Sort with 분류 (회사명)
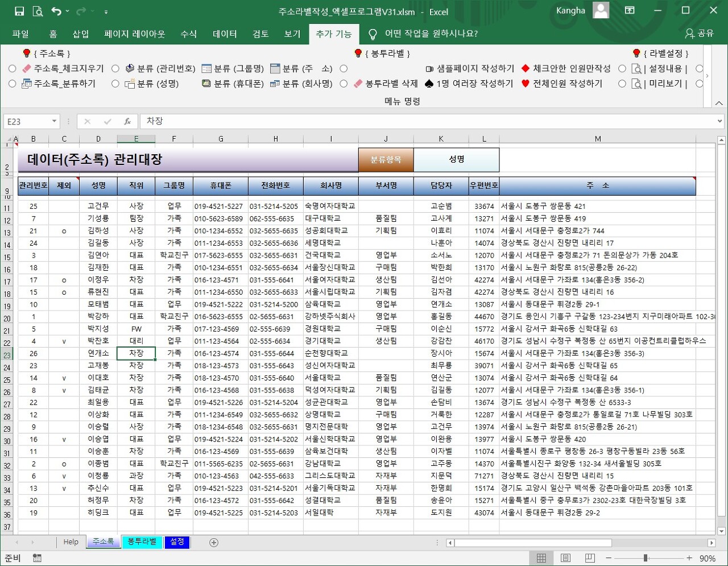The image size is (728, 566). pos(301,83)
